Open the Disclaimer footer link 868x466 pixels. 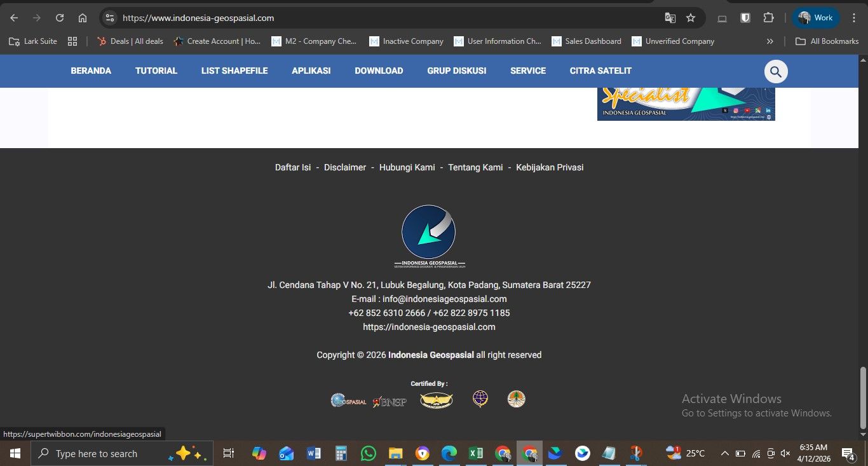click(x=345, y=167)
